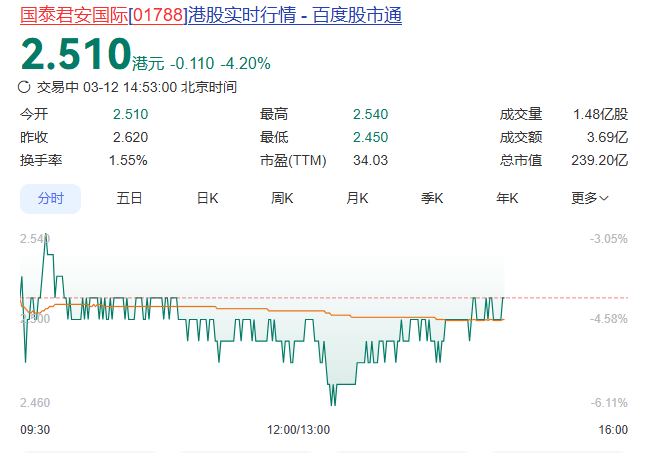Click the chart price label 2.460
The width and height of the screenshot is (657, 453).
(x=35, y=403)
